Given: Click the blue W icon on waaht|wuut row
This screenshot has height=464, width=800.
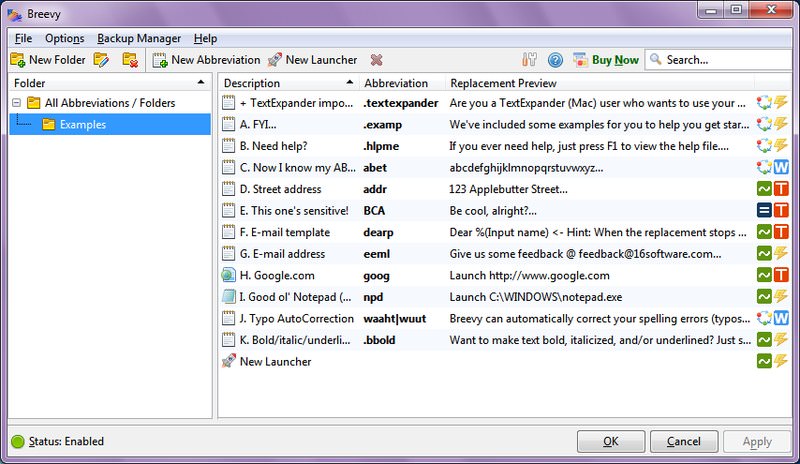Looking at the screenshot, I should (x=781, y=318).
